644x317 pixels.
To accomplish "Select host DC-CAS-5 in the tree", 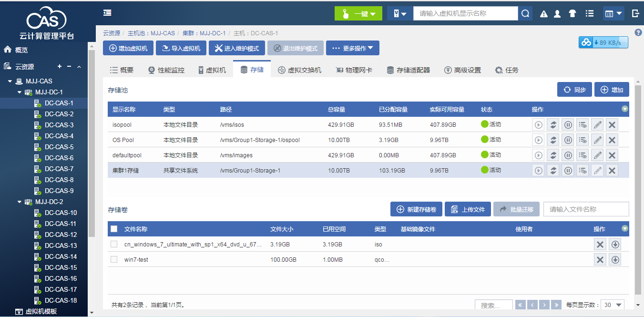I will (x=59, y=147).
